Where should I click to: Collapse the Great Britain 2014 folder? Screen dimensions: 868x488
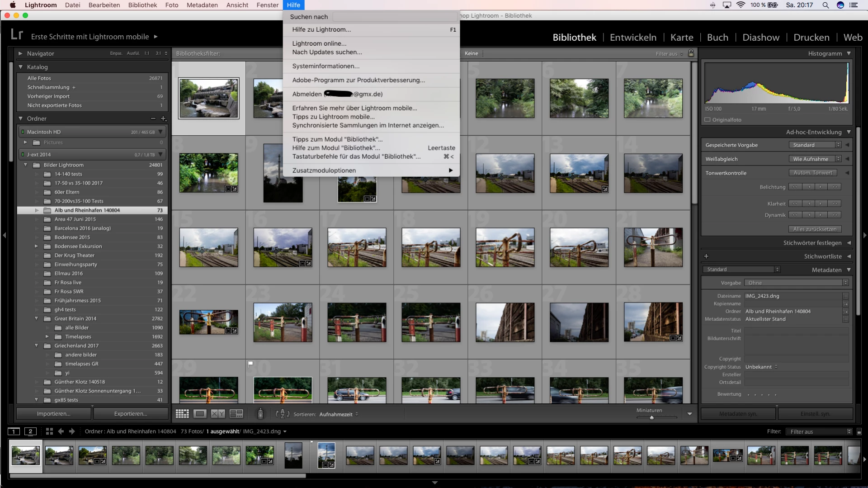37,318
